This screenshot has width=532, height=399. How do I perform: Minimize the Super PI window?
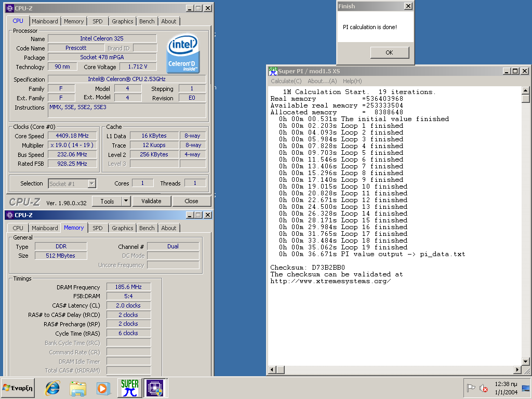point(507,71)
